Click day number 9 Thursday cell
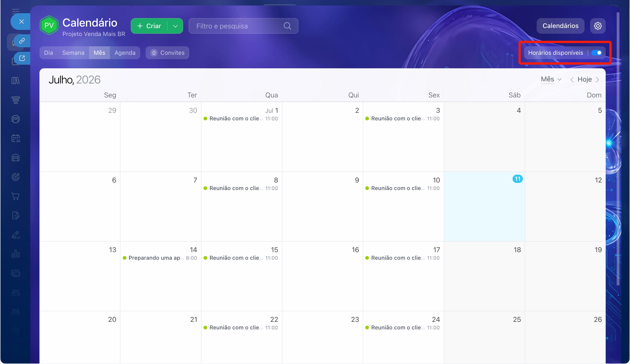This screenshot has height=364, width=630. coord(357,180)
